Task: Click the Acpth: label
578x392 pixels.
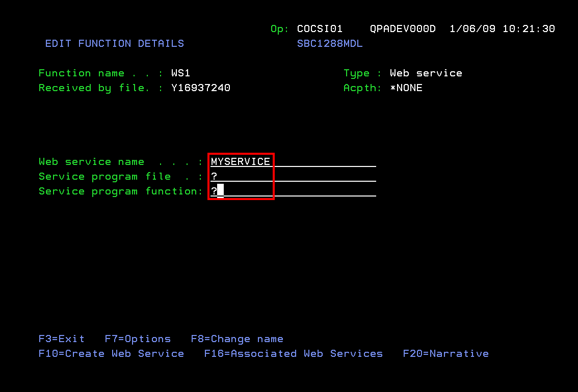Action: tap(363, 88)
